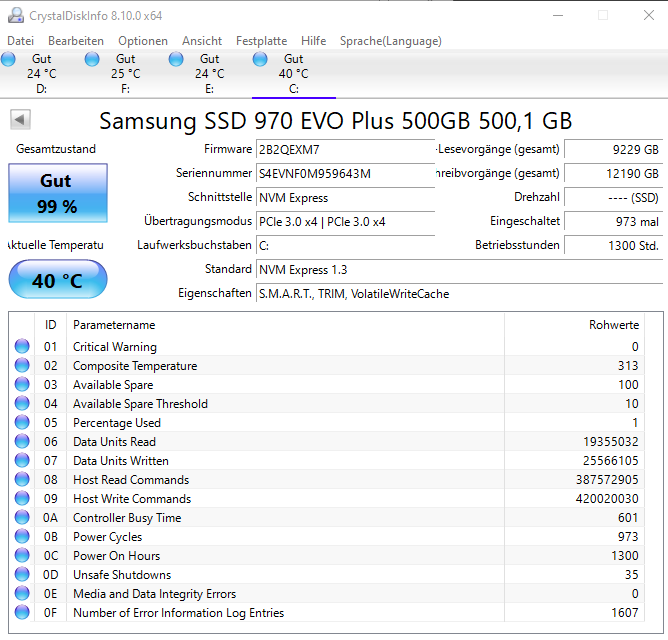Switch to the D: drive tab at 24 °C
Screen dimensions: 668x640
[42, 74]
